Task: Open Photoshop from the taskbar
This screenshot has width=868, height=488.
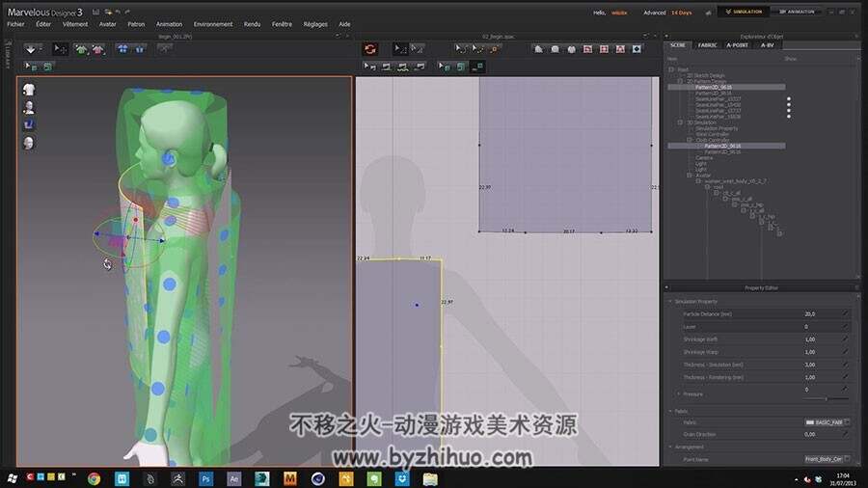Action: pos(206,478)
